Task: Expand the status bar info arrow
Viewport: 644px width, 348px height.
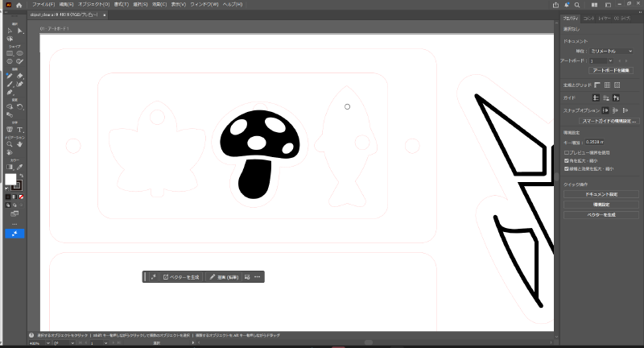Action: (x=192, y=342)
